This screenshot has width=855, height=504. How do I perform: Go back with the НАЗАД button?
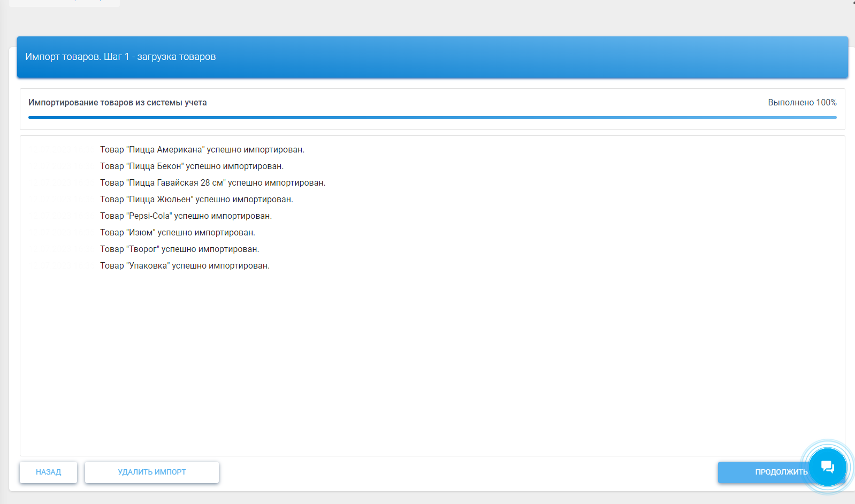coord(49,472)
